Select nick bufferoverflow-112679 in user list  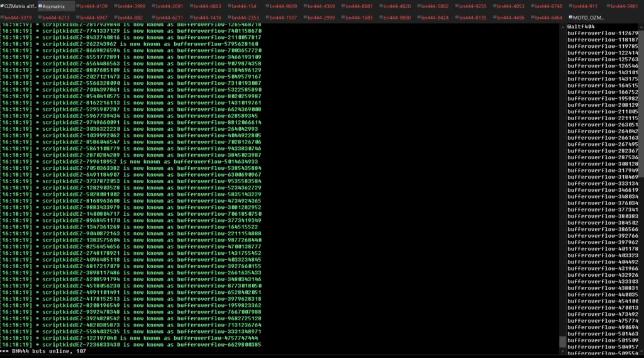[x=602, y=33]
